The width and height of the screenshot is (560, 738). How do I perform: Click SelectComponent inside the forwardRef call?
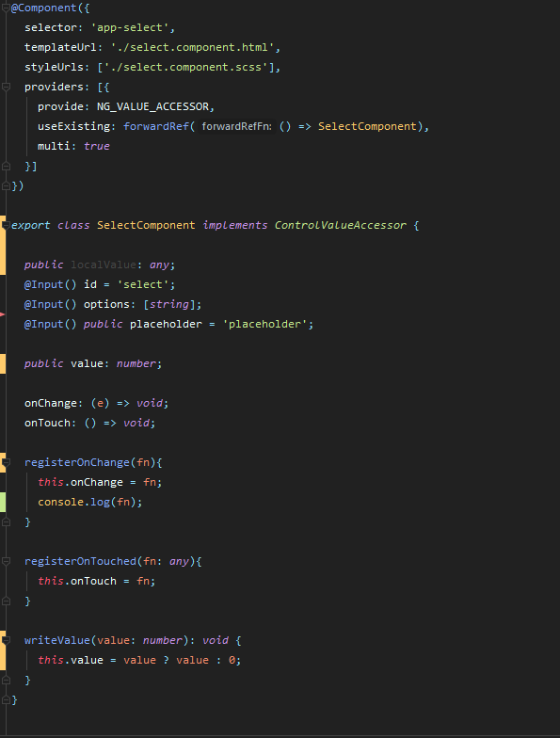(367, 126)
